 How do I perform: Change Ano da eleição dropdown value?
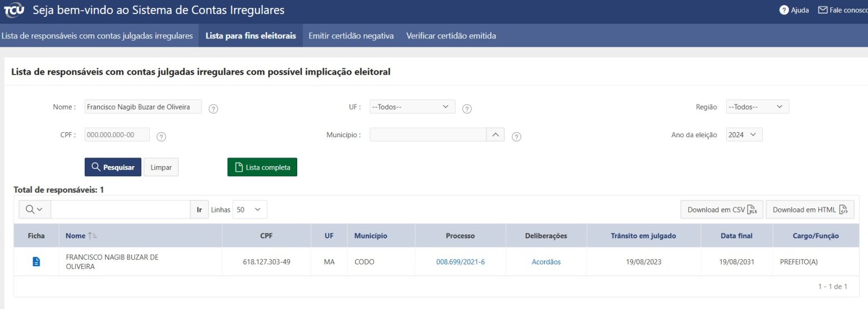pyautogui.click(x=744, y=134)
